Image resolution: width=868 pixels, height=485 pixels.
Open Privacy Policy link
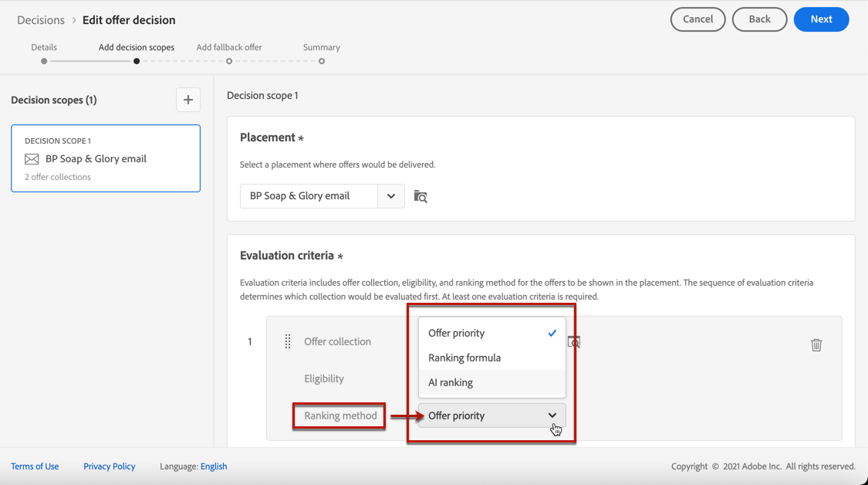pyautogui.click(x=109, y=466)
